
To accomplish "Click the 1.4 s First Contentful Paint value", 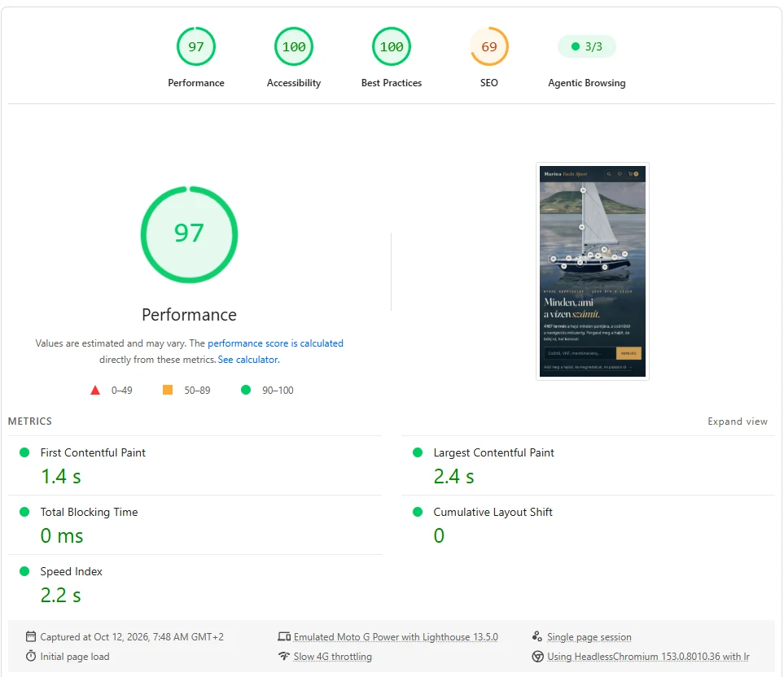I will pyautogui.click(x=60, y=477).
